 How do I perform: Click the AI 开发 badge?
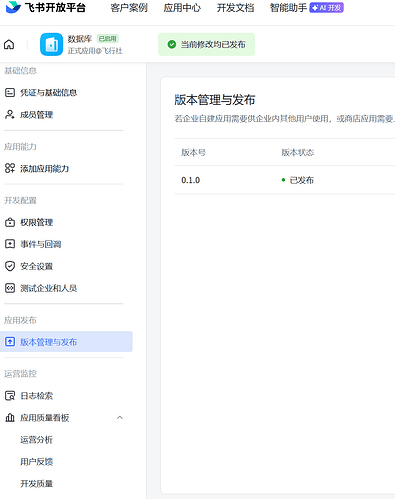coord(326,8)
